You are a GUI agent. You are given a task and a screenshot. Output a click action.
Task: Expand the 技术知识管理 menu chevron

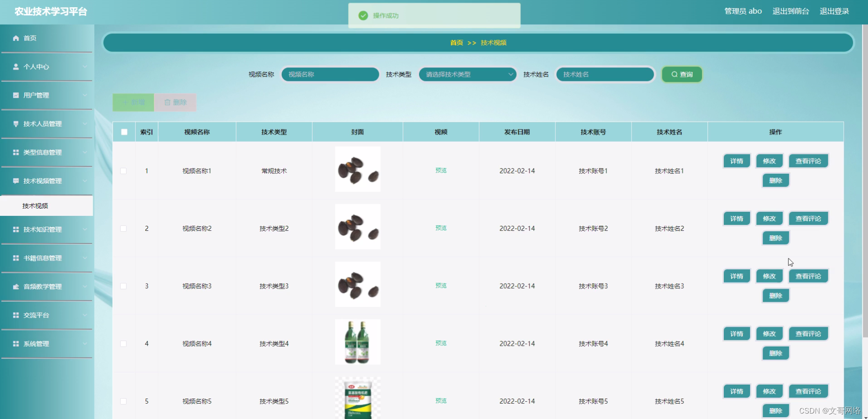pyautogui.click(x=85, y=229)
